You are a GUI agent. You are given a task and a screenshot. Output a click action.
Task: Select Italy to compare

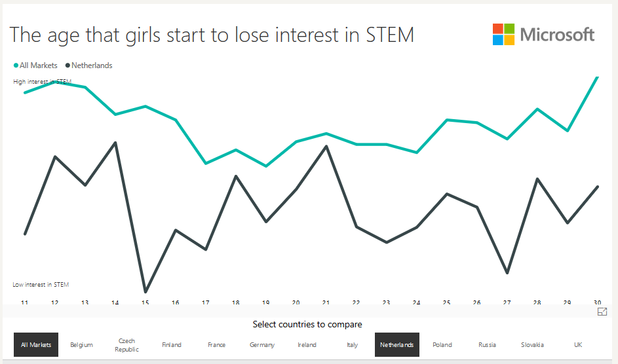coord(353,344)
